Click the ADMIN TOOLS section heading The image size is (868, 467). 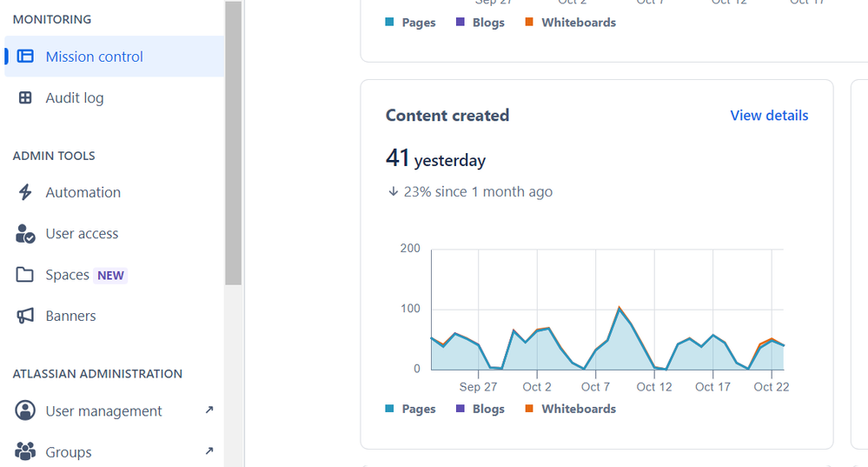click(54, 156)
